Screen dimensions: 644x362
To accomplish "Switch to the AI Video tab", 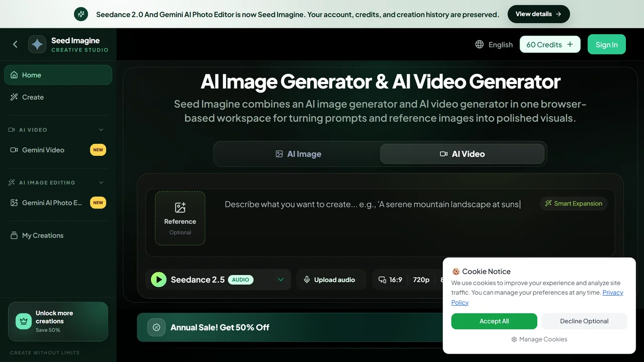I will 462,154.
